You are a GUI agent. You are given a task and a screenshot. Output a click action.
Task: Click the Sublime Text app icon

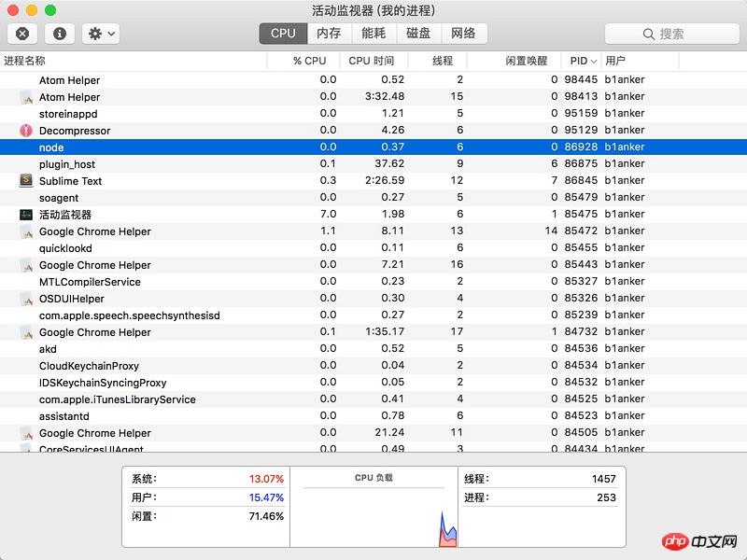tap(26, 180)
